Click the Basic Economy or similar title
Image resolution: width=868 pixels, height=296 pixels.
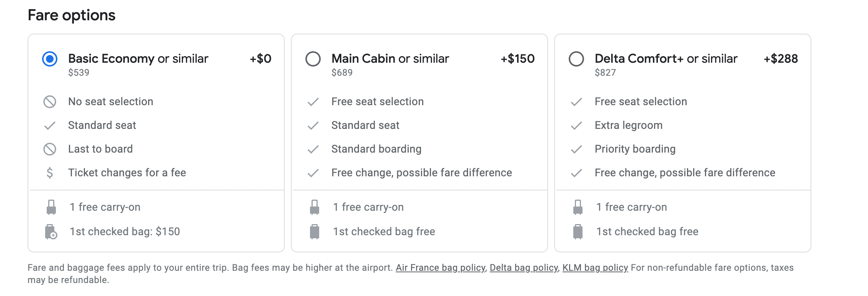(x=138, y=59)
